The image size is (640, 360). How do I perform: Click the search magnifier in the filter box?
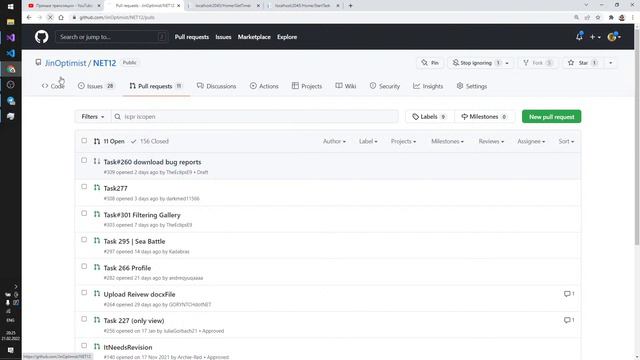click(118, 117)
